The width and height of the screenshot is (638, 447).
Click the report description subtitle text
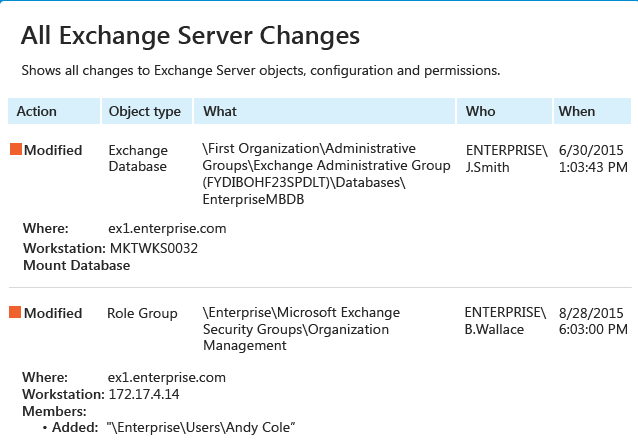[x=260, y=70]
